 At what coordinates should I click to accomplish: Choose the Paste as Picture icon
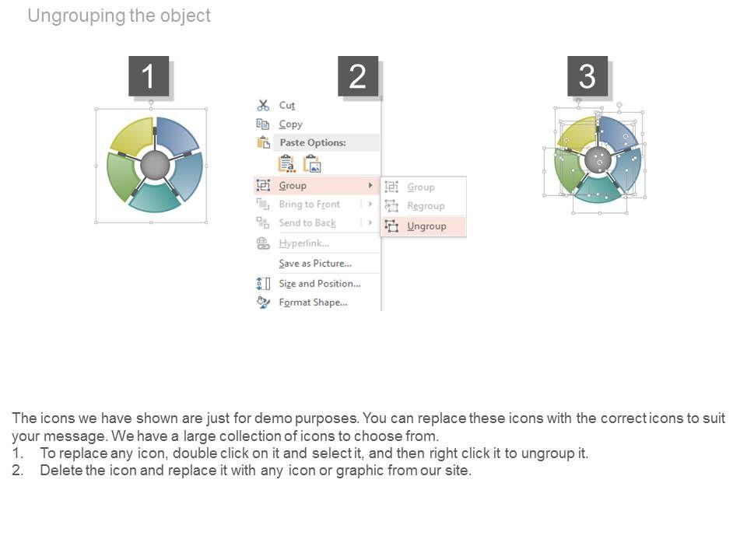[x=312, y=163]
